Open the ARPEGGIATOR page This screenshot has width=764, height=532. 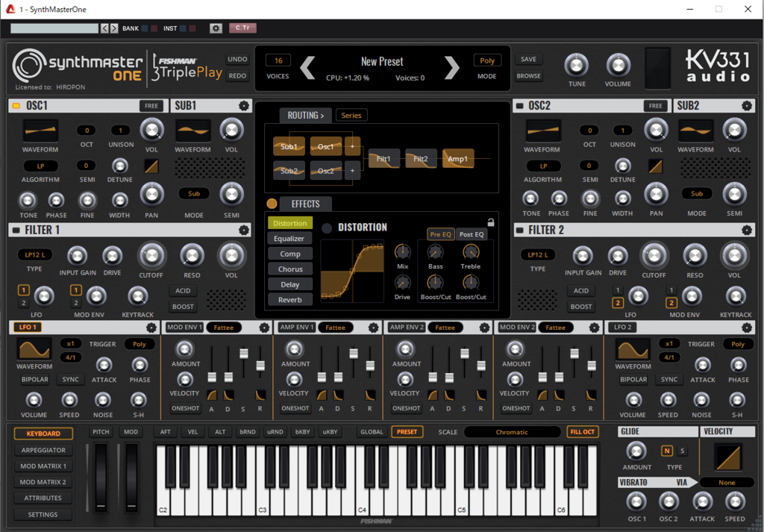(43, 450)
